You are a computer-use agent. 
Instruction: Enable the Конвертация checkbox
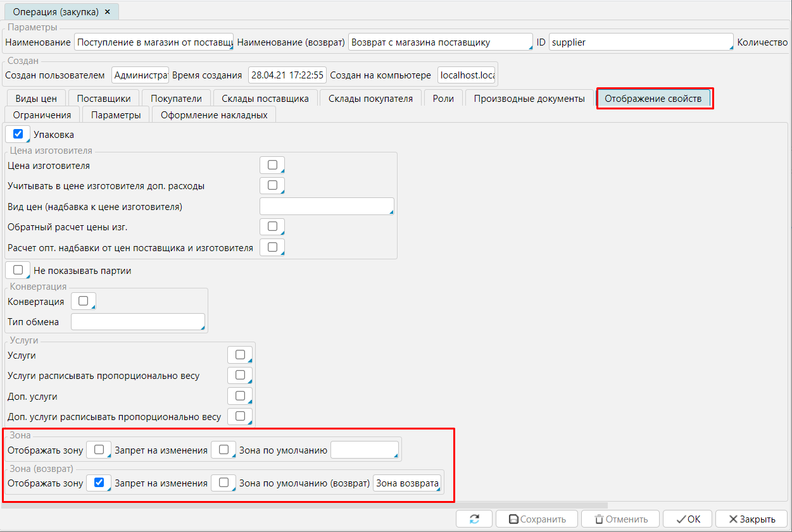83,301
